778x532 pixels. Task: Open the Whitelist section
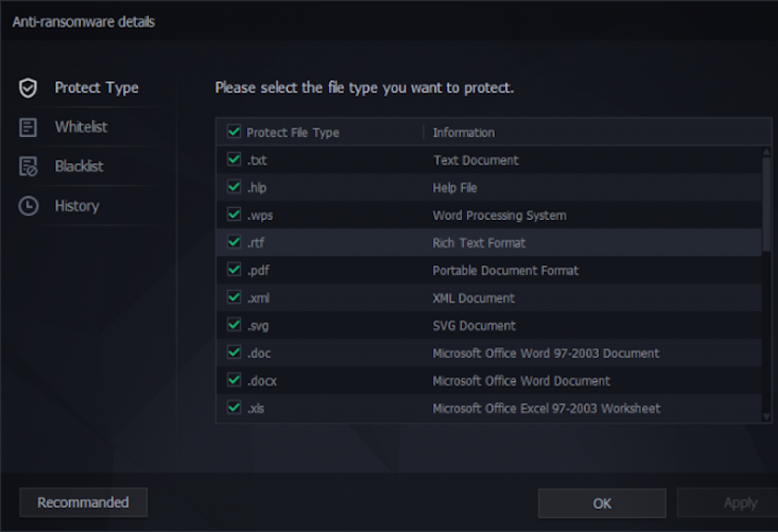(x=81, y=127)
